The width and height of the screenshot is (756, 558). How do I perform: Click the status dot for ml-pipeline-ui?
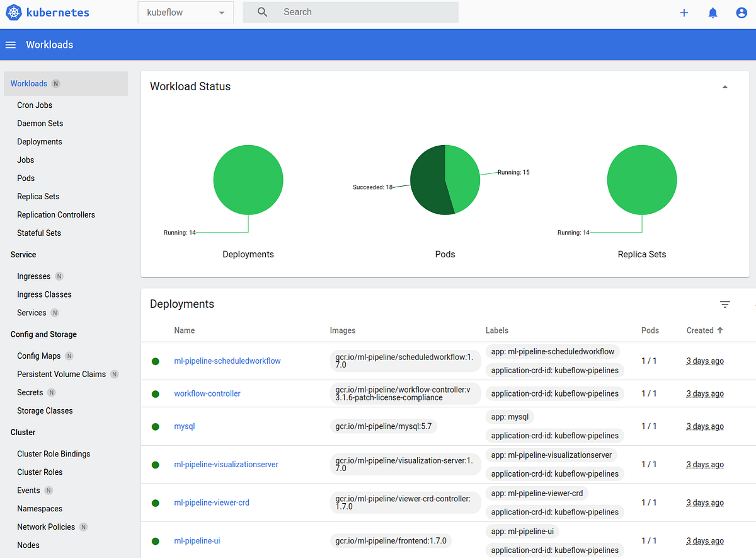coord(156,541)
